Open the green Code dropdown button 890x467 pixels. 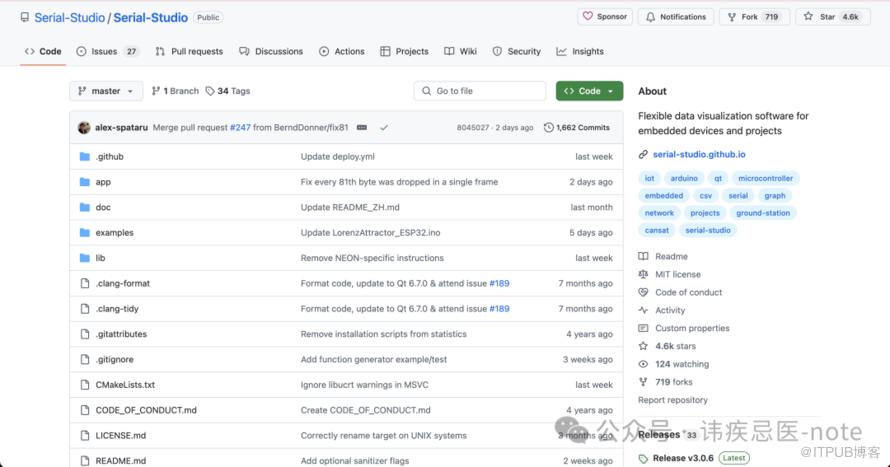click(589, 91)
